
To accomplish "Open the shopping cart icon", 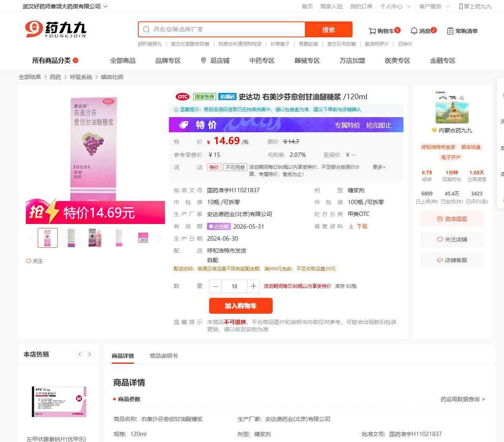I will (372, 31).
